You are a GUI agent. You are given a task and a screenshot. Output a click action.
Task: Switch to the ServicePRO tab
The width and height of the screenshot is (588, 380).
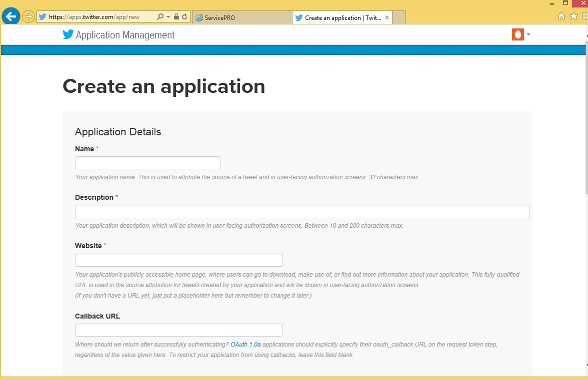click(241, 18)
